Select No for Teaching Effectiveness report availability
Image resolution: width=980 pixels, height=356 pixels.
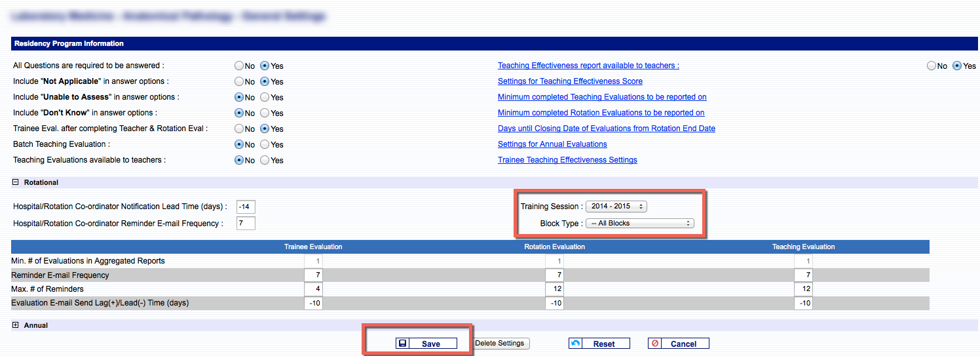click(932, 66)
